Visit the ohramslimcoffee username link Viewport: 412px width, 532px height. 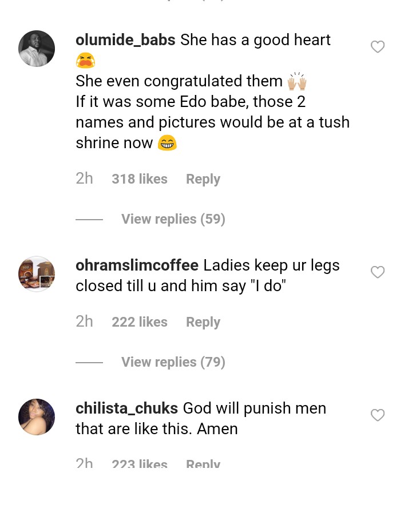coord(137,265)
